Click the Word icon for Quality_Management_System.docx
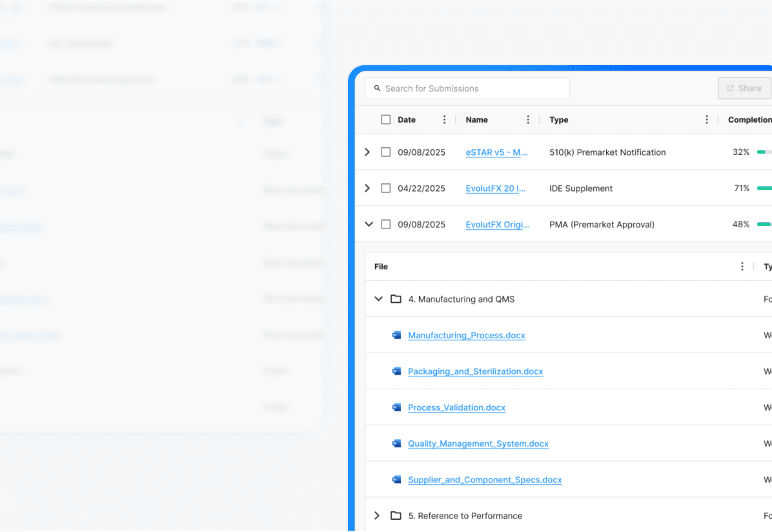 [396, 444]
